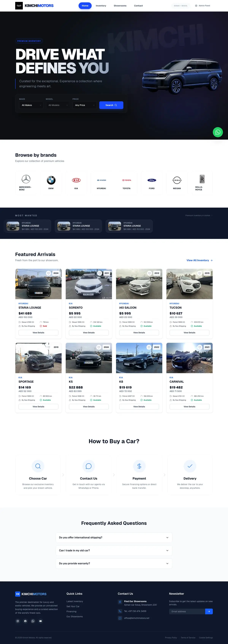The image size is (228, 644).
Task: Click the Delivery checkmark icon
Action: [x=190, y=466]
